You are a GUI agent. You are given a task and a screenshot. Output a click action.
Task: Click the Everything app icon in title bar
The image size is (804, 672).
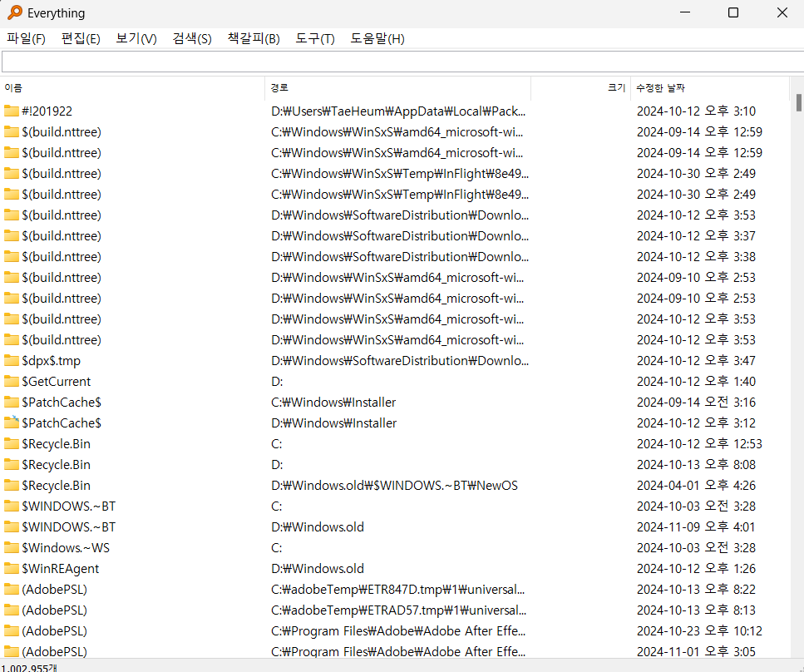[15, 12]
